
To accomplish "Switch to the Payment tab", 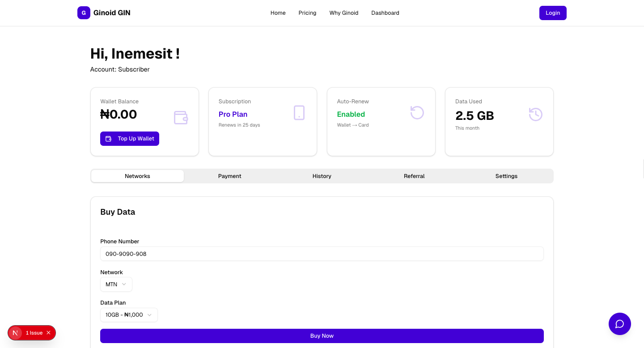I will 229,176.
